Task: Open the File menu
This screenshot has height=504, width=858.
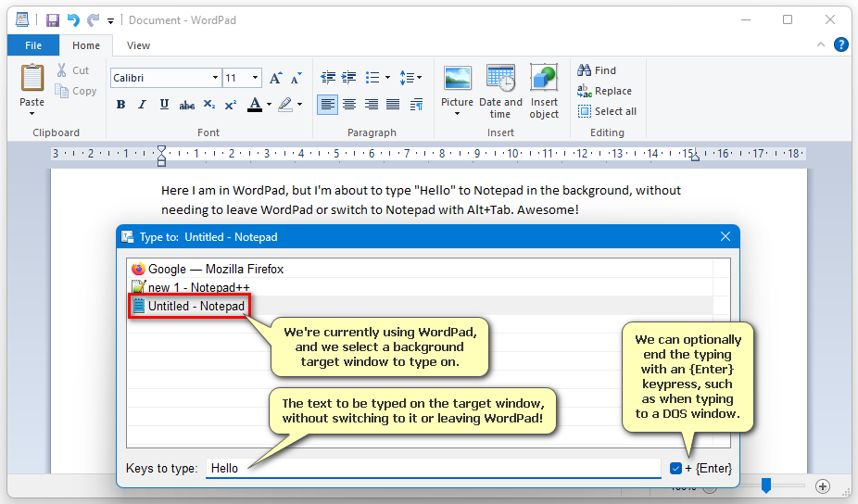Action: coord(33,45)
